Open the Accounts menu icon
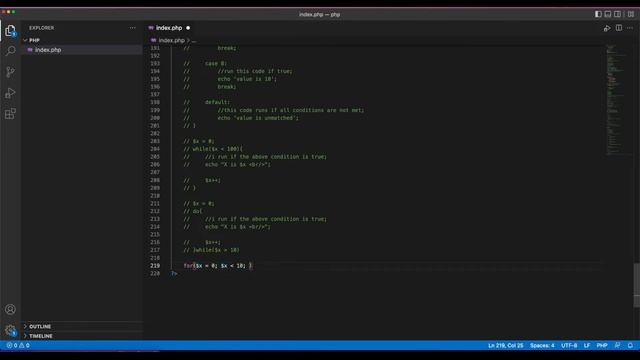Screen dimensions: 640x360 coord(10,309)
